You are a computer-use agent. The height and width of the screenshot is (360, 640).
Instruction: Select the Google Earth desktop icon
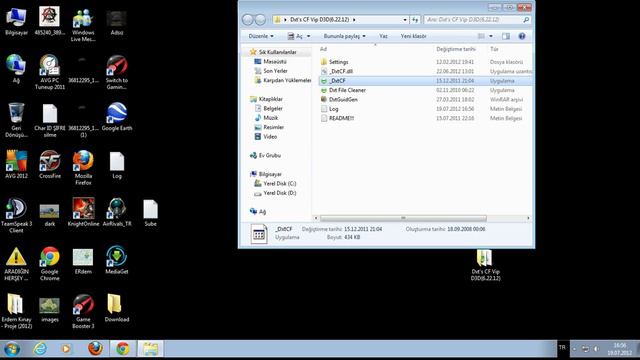(x=117, y=117)
